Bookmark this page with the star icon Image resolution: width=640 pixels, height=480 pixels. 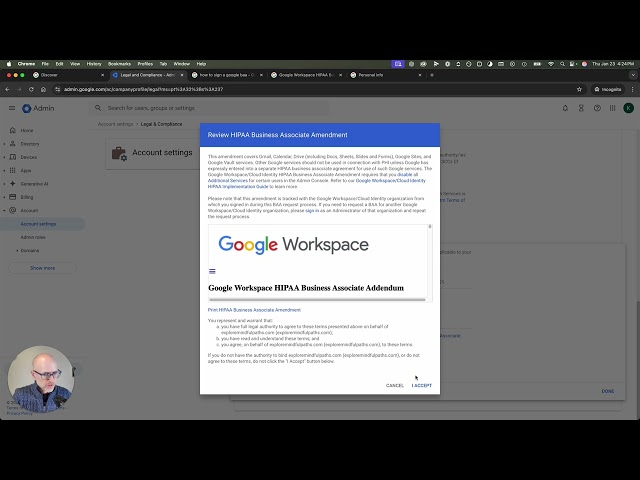(579, 89)
